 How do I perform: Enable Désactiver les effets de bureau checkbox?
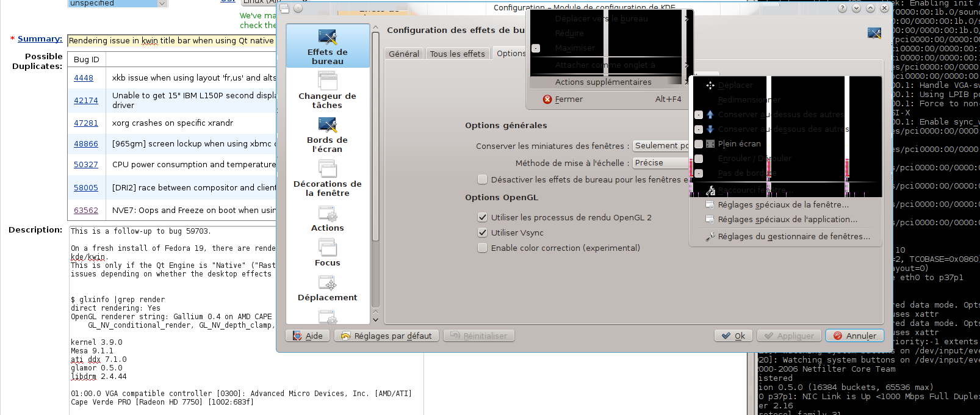tap(483, 179)
